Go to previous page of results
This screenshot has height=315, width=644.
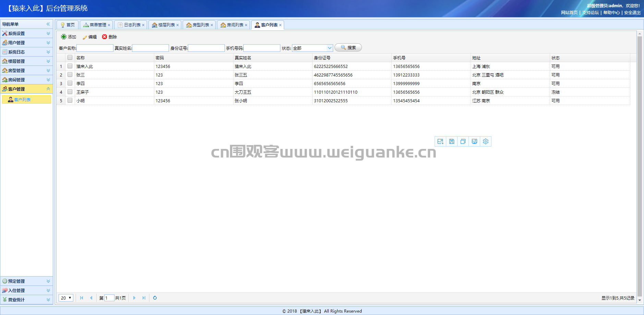(91, 298)
